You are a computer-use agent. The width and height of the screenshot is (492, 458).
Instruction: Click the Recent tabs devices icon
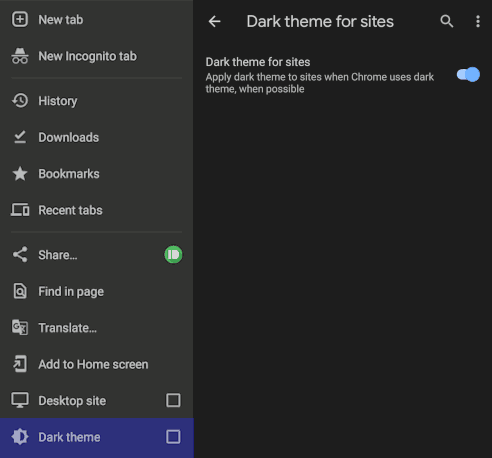20,210
